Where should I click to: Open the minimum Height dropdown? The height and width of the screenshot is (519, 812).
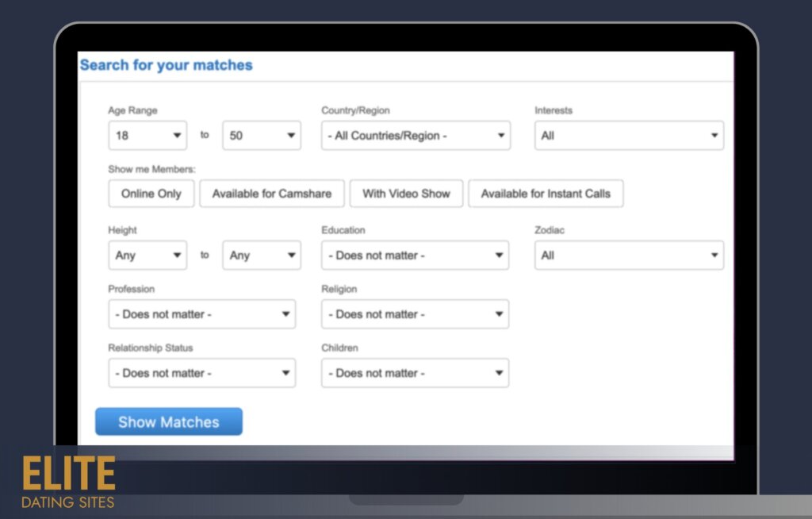(147, 256)
